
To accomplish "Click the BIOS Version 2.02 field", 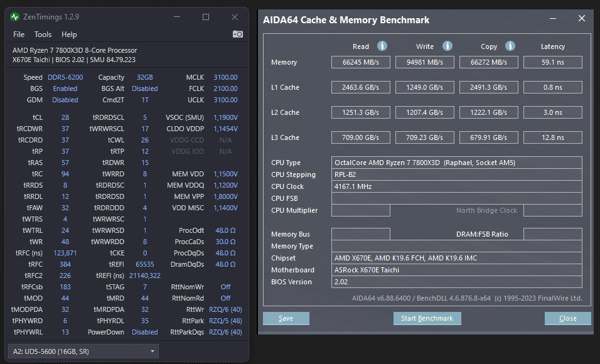I will click(x=457, y=282).
